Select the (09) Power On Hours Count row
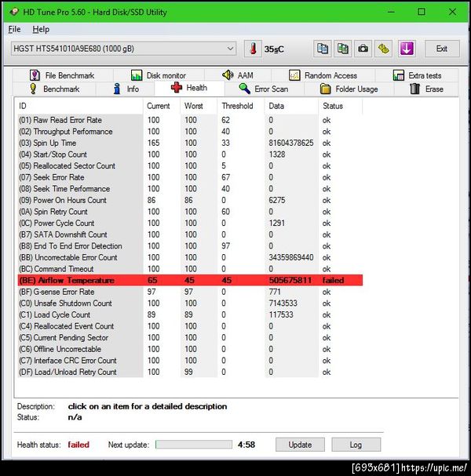Screen dimensions: 471x476 [x=190, y=200]
